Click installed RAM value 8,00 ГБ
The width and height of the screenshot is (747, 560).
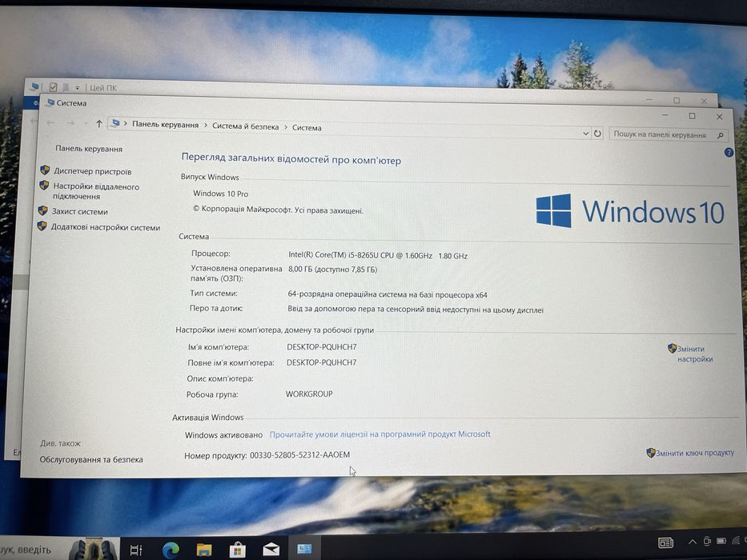332,270
